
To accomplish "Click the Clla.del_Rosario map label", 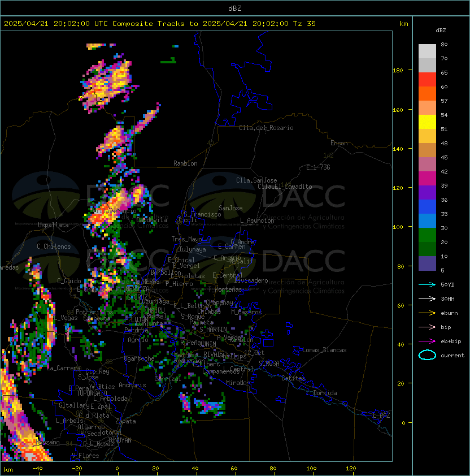I will point(266,128).
